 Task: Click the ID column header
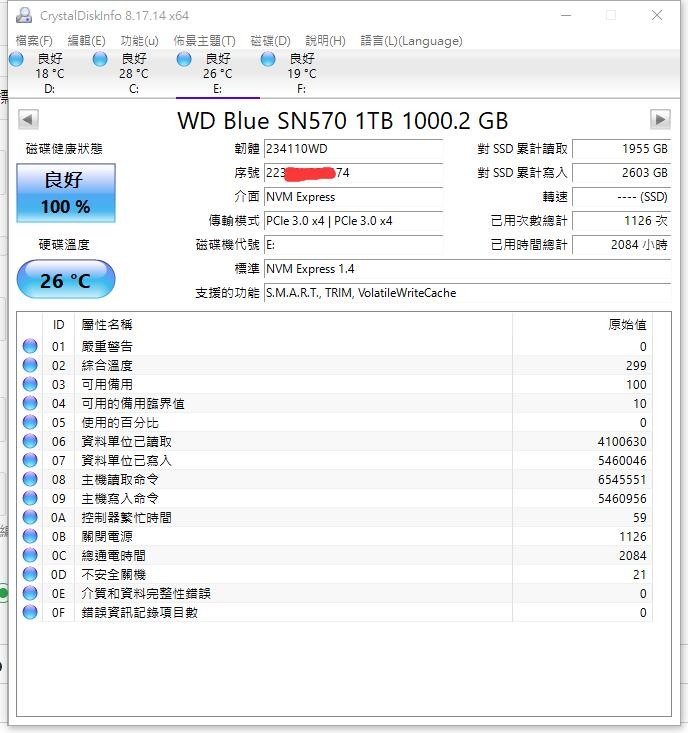point(58,324)
